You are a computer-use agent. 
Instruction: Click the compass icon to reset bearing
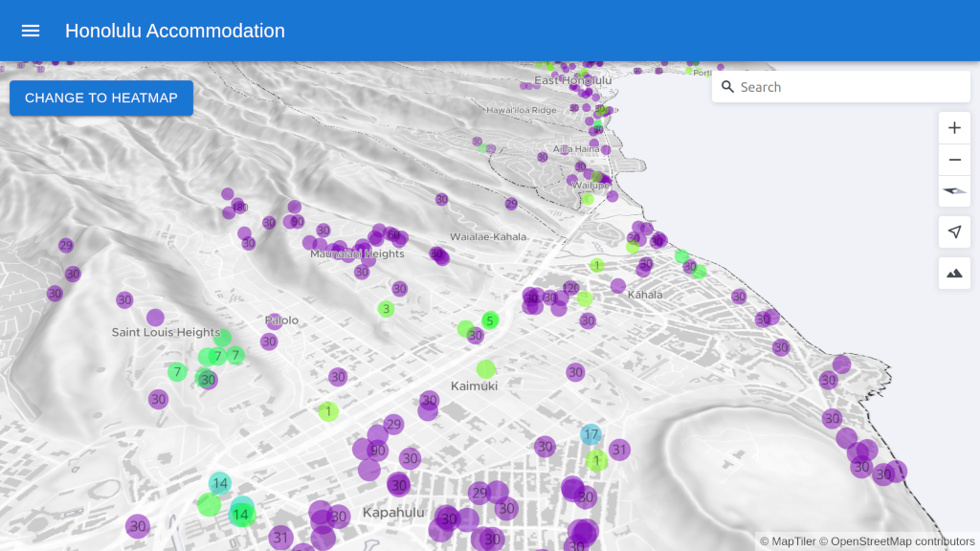coord(953,191)
